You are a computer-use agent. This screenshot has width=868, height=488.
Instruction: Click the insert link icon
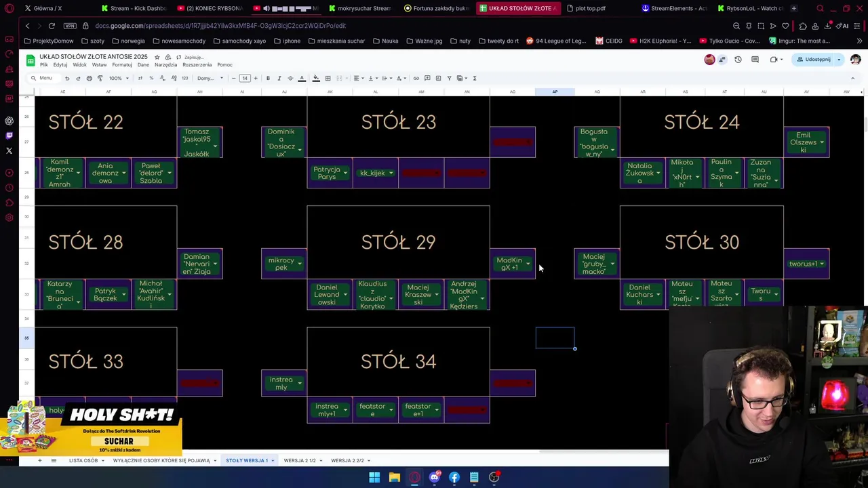pyautogui.click(x=416, y=78)
